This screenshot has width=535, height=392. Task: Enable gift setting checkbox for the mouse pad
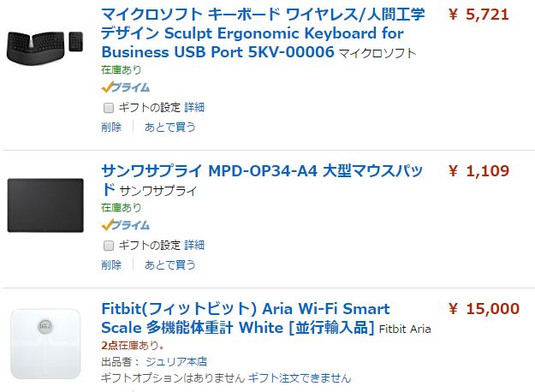(108, 246)
